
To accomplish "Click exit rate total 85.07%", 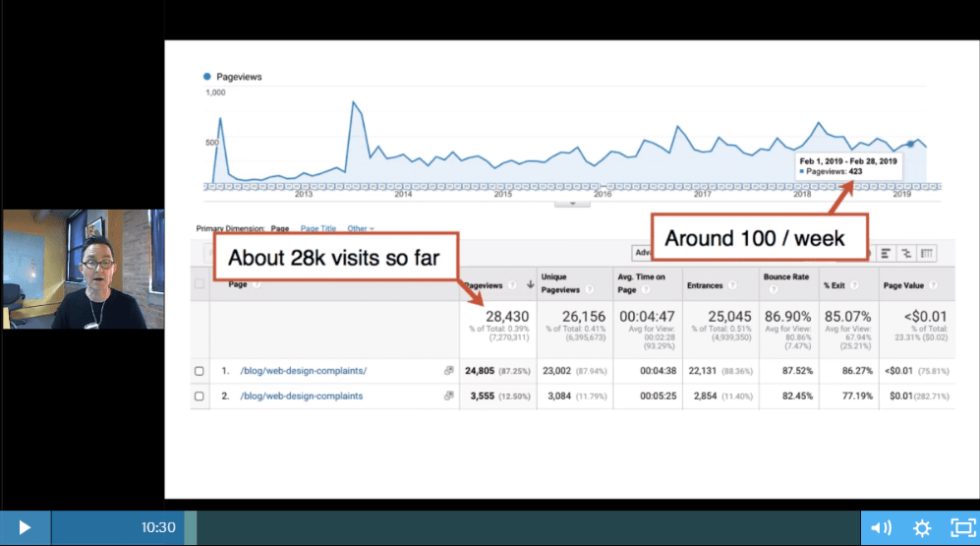I will pyautogui.click(x=847, y=317).
